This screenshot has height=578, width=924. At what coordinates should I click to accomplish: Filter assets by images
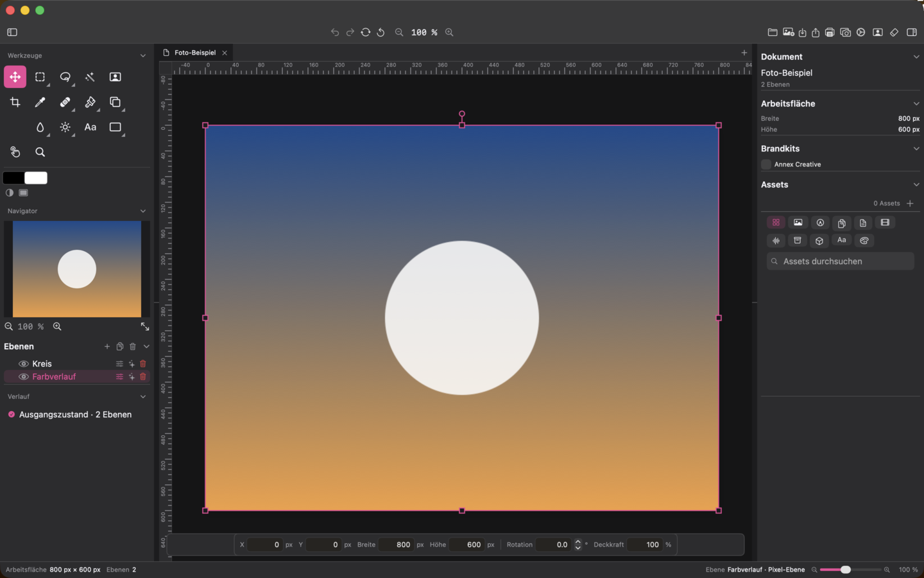coord(798,222)
